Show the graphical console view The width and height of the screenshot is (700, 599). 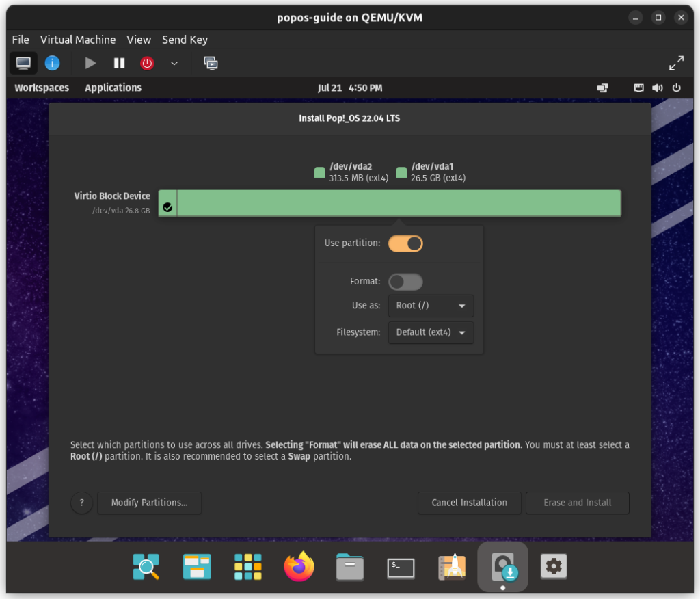[x=23, y=63]
